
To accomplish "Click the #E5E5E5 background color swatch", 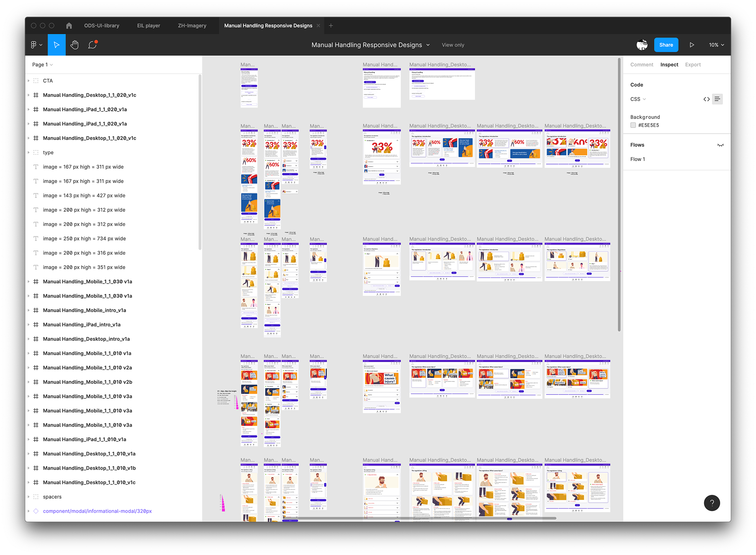I will (633, 125).
